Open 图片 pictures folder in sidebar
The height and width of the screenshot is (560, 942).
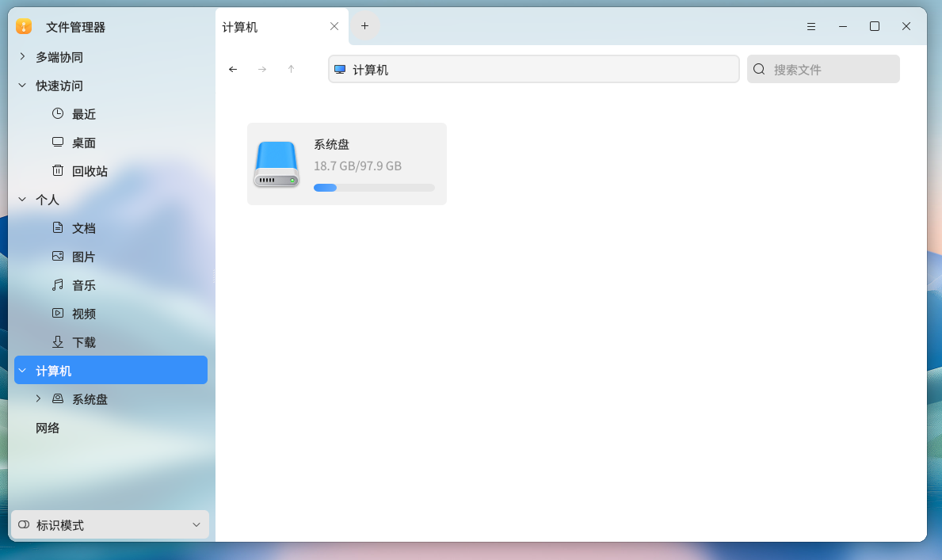(x=84, y=257)
